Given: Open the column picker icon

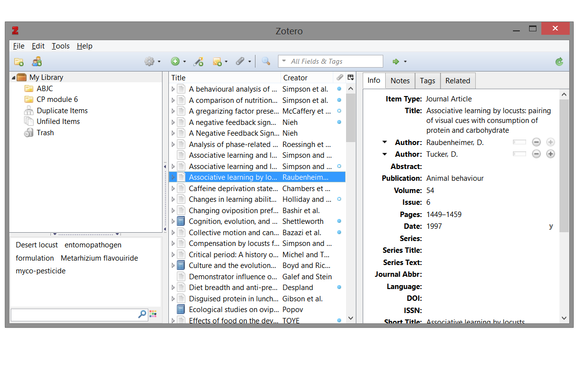Looking at the screenshot, I should (x=350, y=77).
